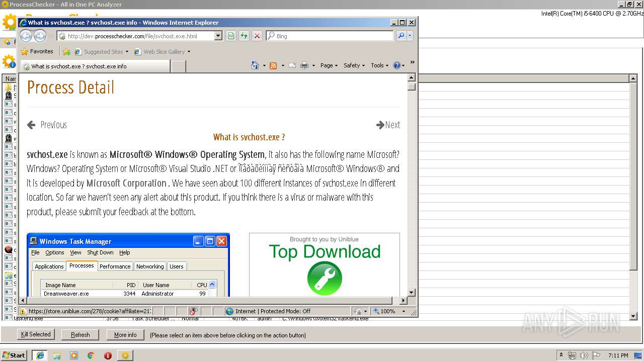This screenshot has height=362, width=644.
Task: Click the Read Mail icon
Action: pos(292,65)
